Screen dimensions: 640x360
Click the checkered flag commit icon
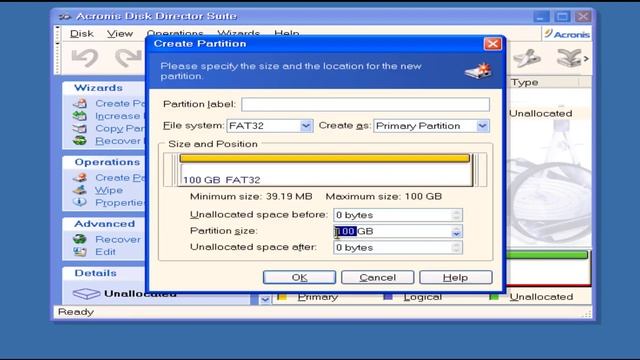(x=569, y=58)
